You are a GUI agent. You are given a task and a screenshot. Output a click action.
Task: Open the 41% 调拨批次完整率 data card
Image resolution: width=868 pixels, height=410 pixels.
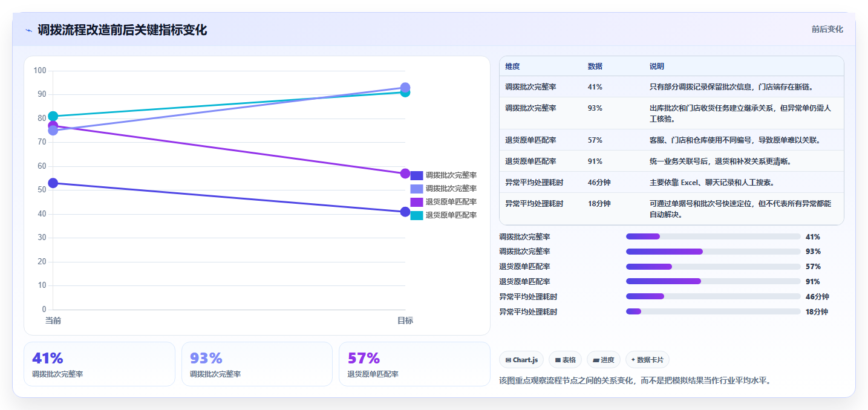point(99,364)
